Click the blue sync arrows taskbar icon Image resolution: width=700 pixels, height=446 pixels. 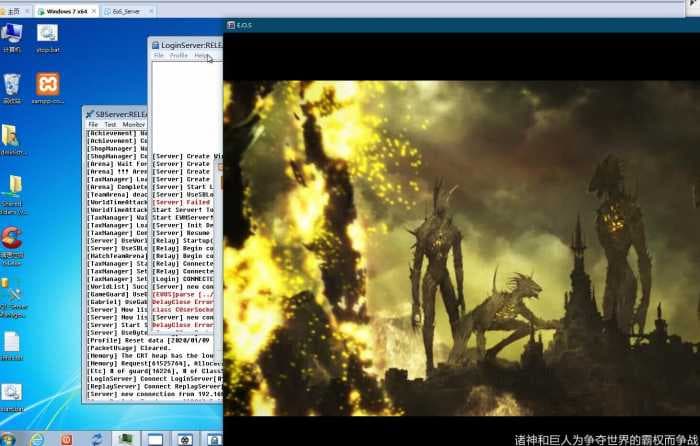(96, 439)
